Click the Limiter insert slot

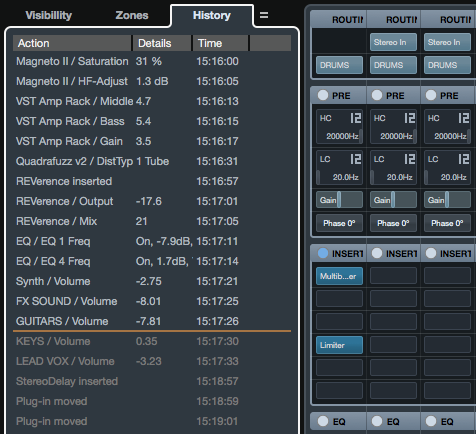(x=339, y=345)
